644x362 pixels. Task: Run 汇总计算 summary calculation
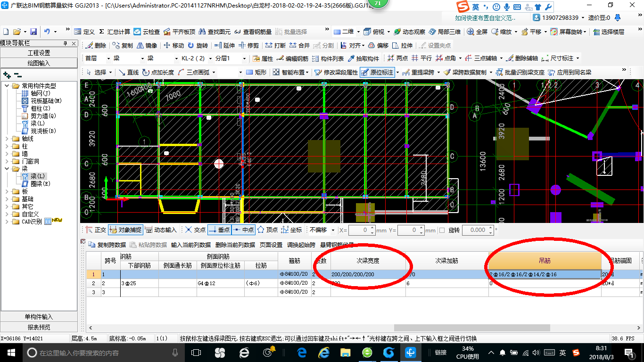114,32
